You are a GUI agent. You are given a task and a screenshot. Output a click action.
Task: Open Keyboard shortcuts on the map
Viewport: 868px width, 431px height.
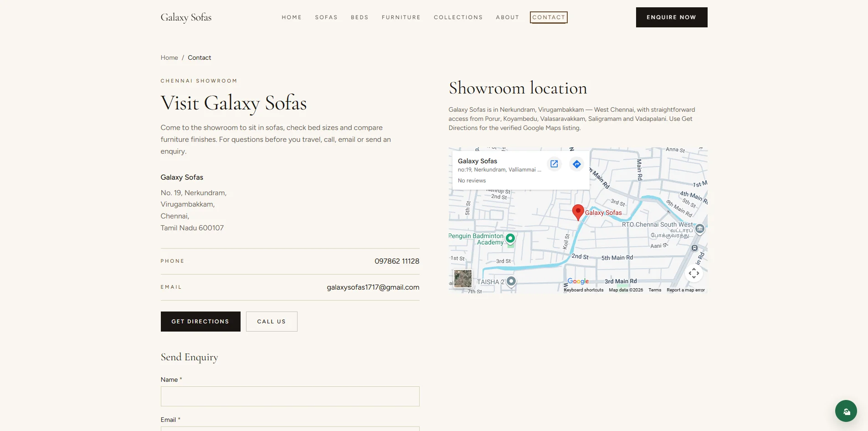[583, 290]
